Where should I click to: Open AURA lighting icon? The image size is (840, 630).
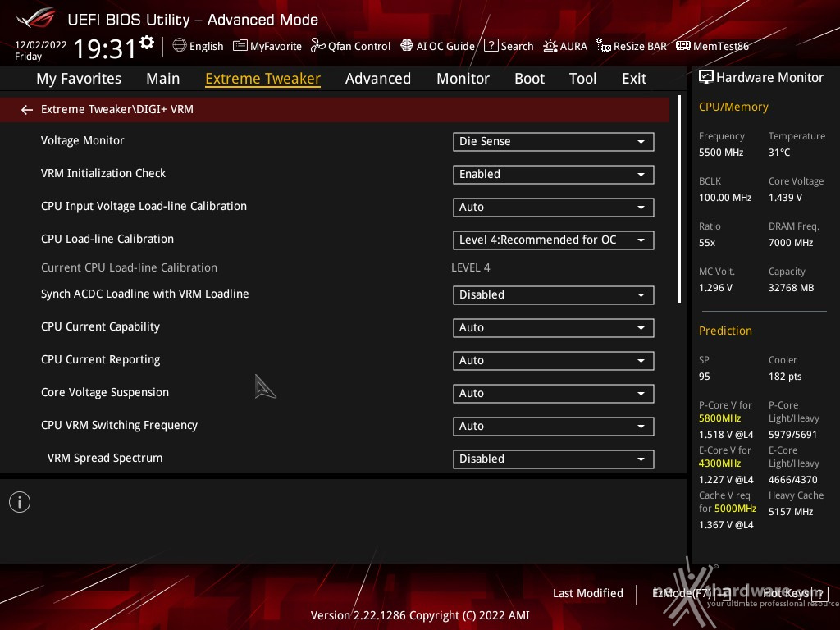[550, 46]
